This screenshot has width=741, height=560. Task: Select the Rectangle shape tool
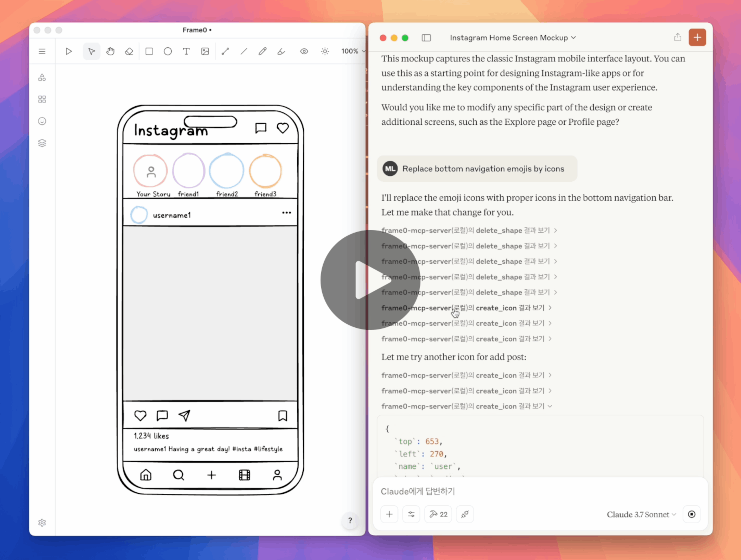(x=149, y=51)
